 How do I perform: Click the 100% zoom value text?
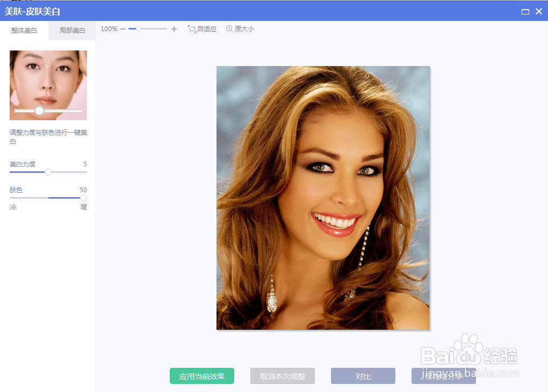109,29
